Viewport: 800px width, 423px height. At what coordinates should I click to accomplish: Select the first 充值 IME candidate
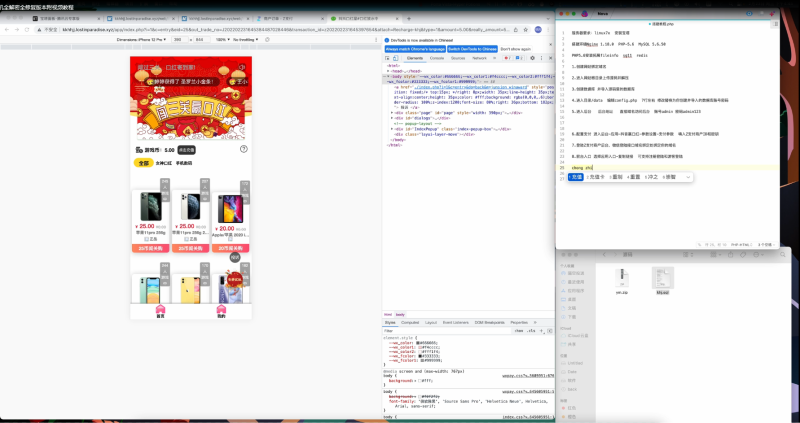(576, 177)
